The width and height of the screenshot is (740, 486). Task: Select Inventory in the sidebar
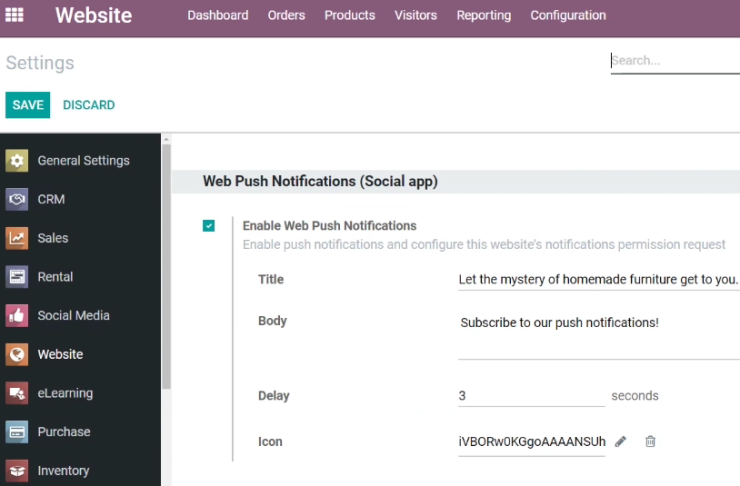coord(63,470)
